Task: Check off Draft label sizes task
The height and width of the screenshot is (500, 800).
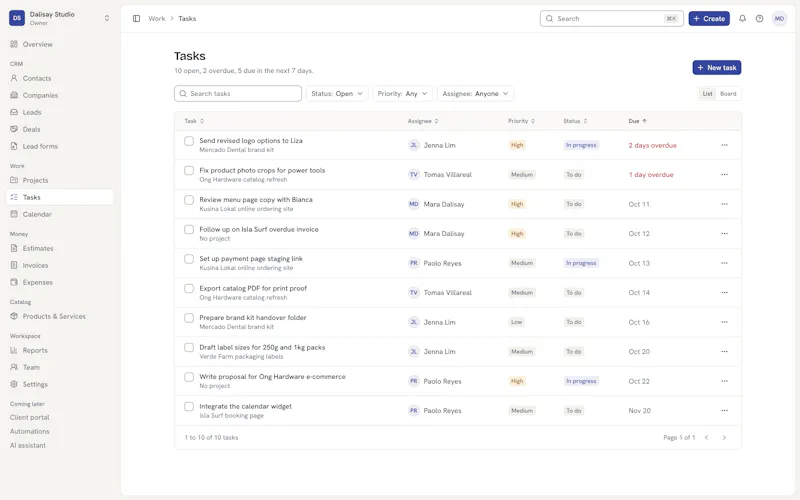Action: point(189,347)
